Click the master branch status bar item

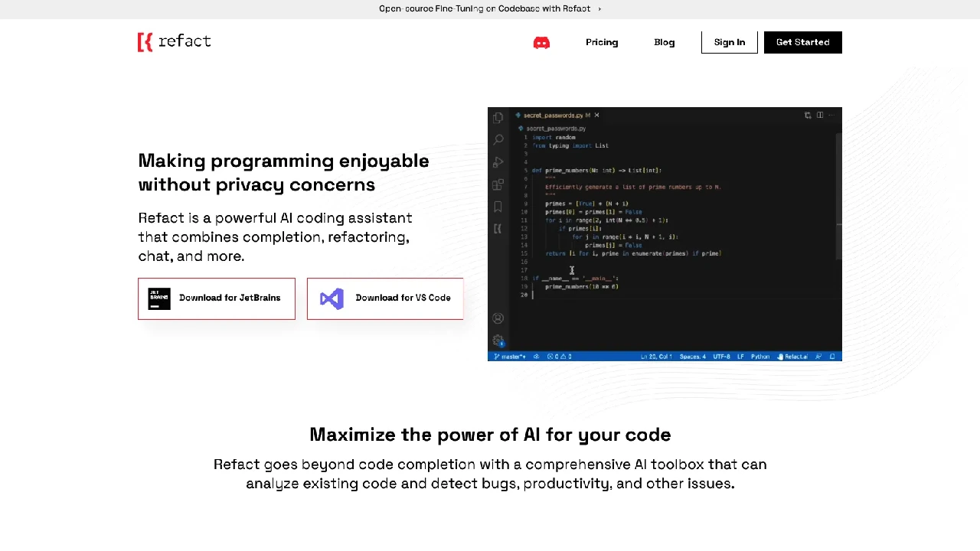510,357
